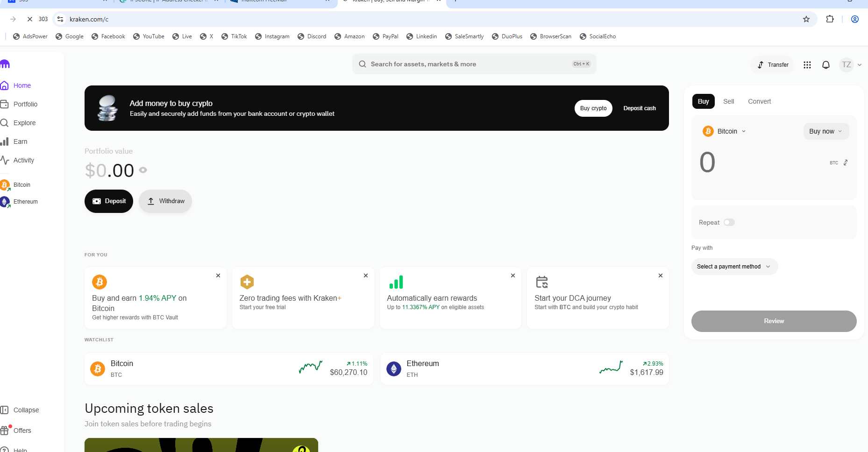Viewport: 868px width, 452px height.
Task: Click the Bitcoin sparkline chart
Action: click(311, 367)
